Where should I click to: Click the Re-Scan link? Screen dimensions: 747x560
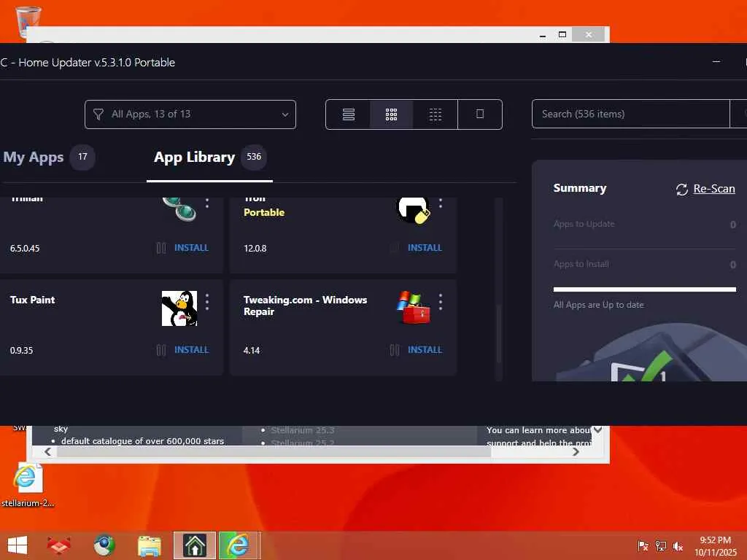tap(714, 189)
